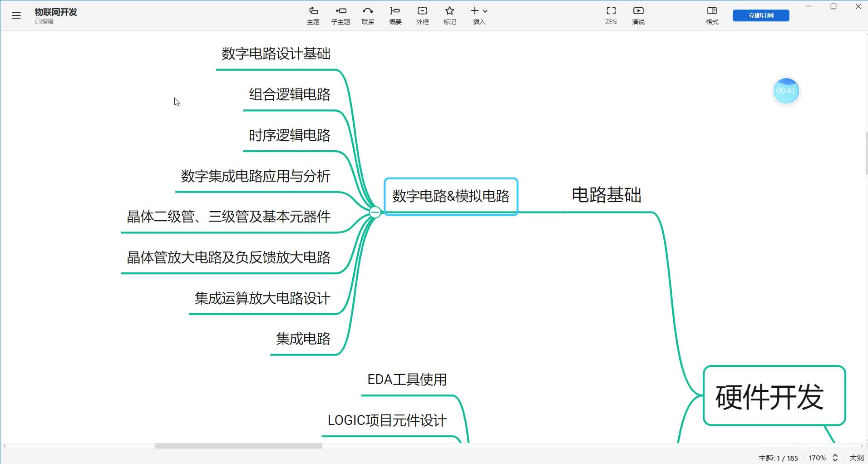Add a 外框 boundary to topic
Viewport: 868px width, 464px height.
point(422,15)
